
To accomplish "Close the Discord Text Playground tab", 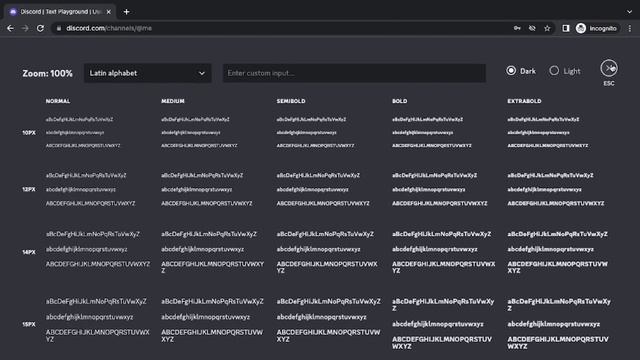I will tap(109, 12).
